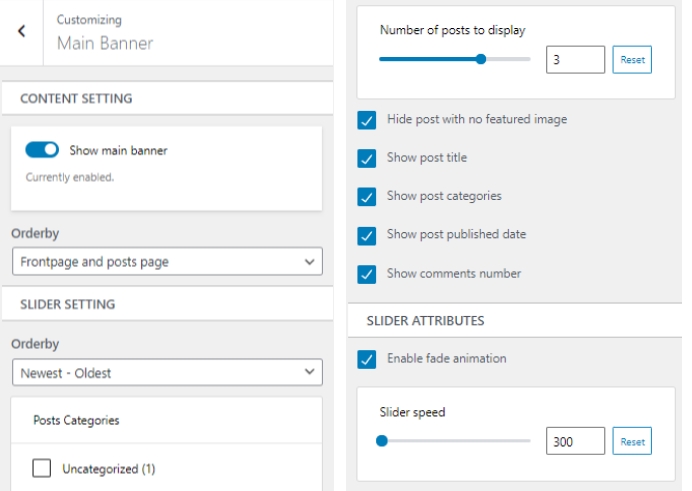Turn off Show post published date
The height and width of the screenshot is (491, 692).
(x=367, y=235)
